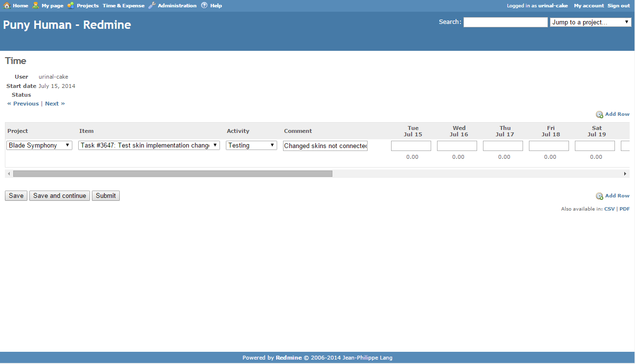
Task: Click Sign out
Action: 619,6
